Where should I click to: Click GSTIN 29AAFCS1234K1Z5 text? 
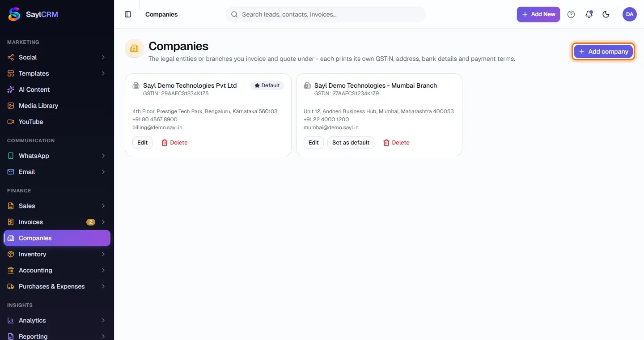tap(176, 94)
